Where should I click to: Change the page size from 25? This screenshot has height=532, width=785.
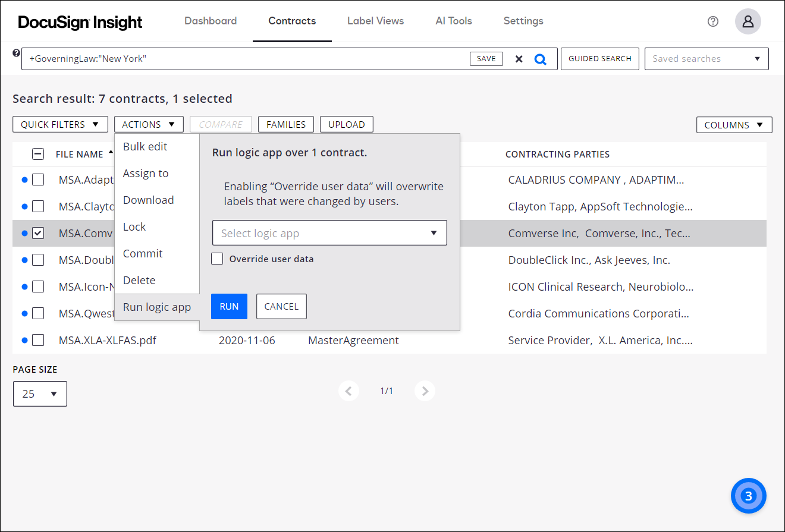(x=39, y=394)
